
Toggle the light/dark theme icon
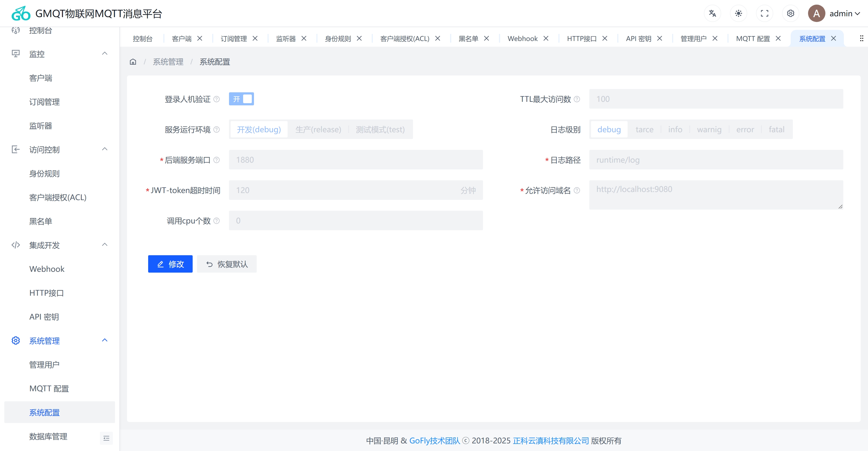click(738, 13)
